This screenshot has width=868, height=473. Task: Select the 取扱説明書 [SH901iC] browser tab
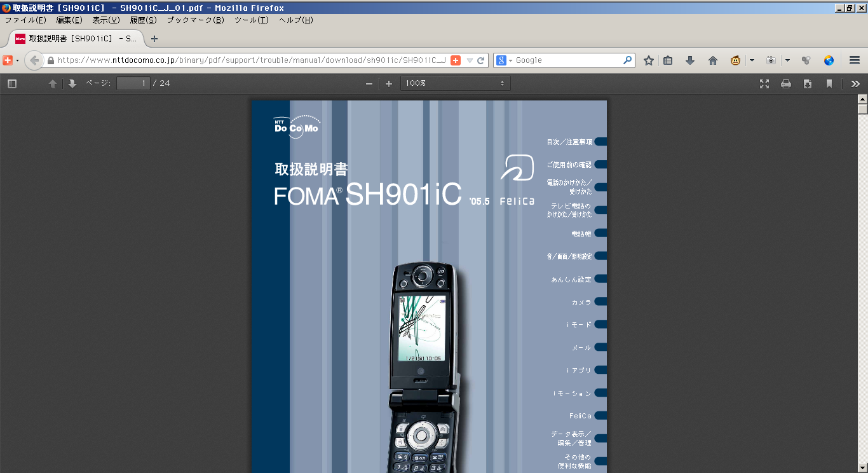coord(76,38)
